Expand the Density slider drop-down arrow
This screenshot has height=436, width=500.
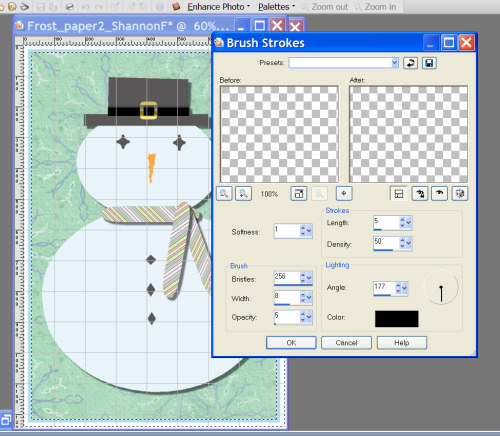pos(409,243)
